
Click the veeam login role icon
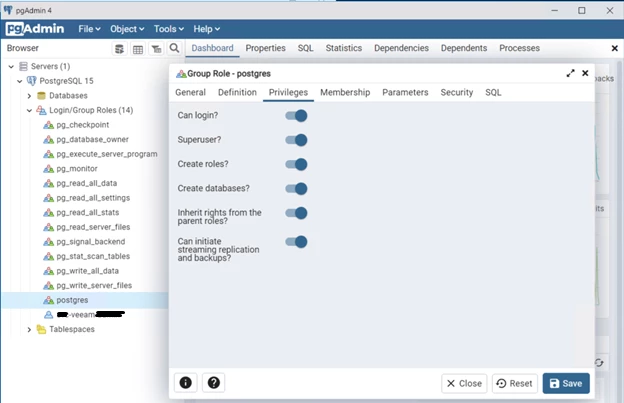pos(48,315)
